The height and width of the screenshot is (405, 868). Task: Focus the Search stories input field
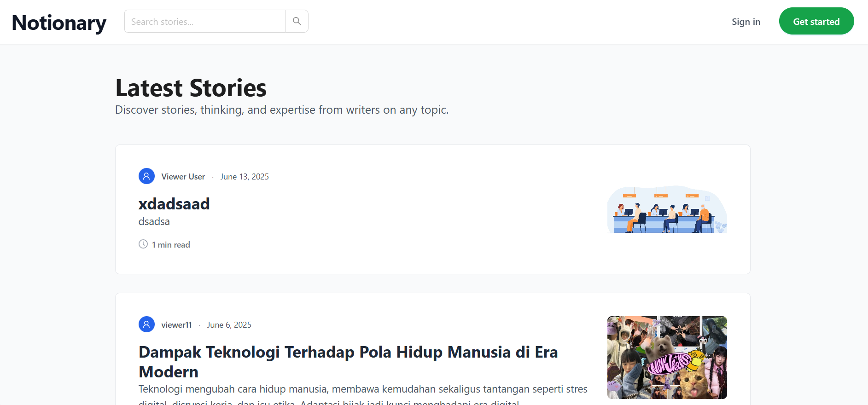tap(205, 22)
